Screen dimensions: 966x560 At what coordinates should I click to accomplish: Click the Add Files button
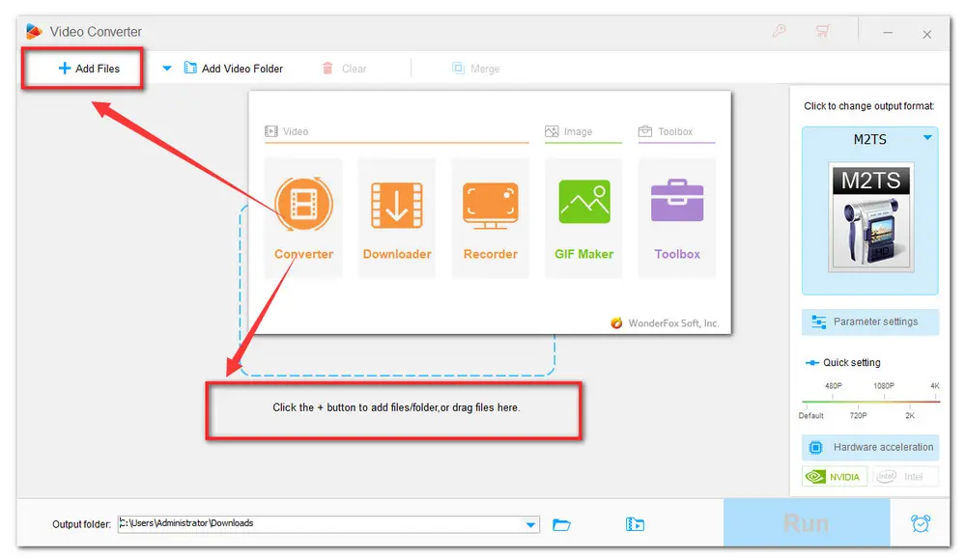89,69
